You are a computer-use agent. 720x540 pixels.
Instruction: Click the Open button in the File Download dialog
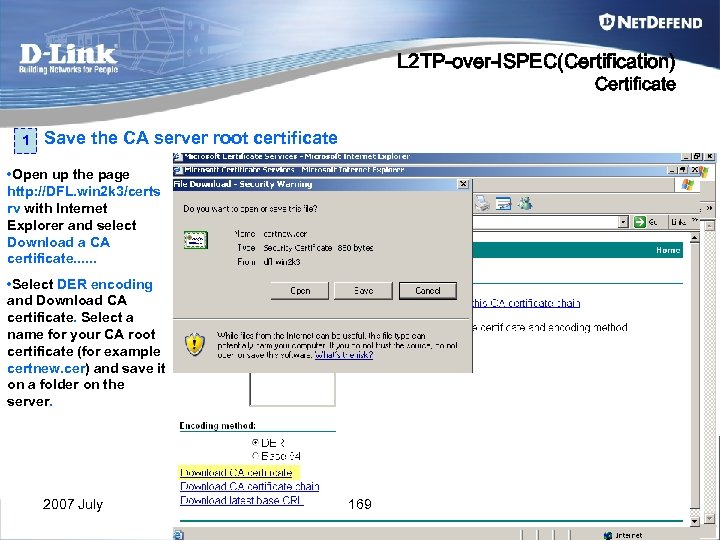click(x=300, y=291)
